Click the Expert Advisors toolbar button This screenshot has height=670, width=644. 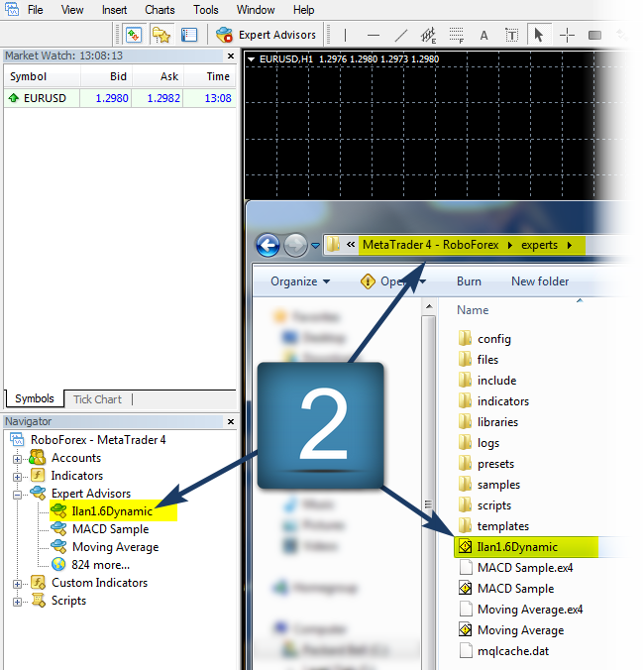267,35
